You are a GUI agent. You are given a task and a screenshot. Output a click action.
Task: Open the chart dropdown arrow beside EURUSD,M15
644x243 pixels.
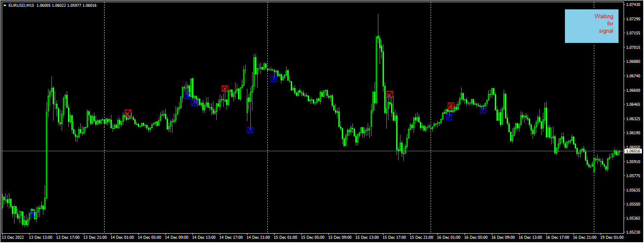point(5,6)
